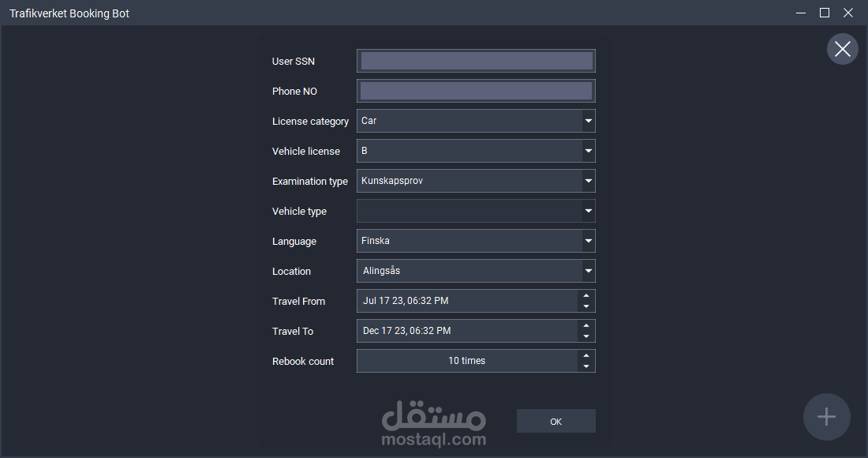The image size is (868, 458).
Task: Click the Phone NO input field
Action: point(476,91)
